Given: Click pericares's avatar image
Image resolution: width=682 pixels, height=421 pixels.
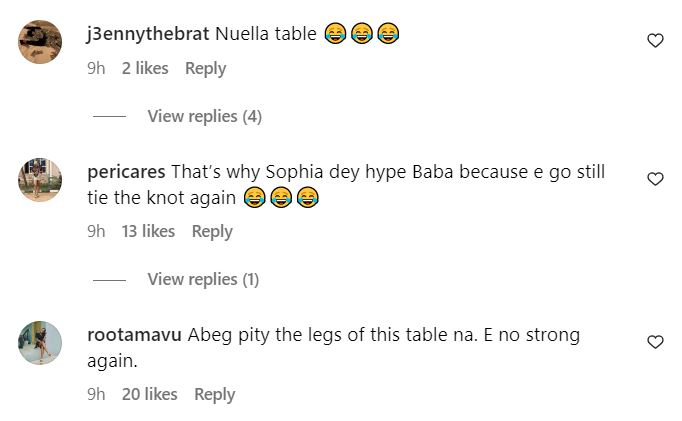Looking at the screenshot, I should coord(43,179).
